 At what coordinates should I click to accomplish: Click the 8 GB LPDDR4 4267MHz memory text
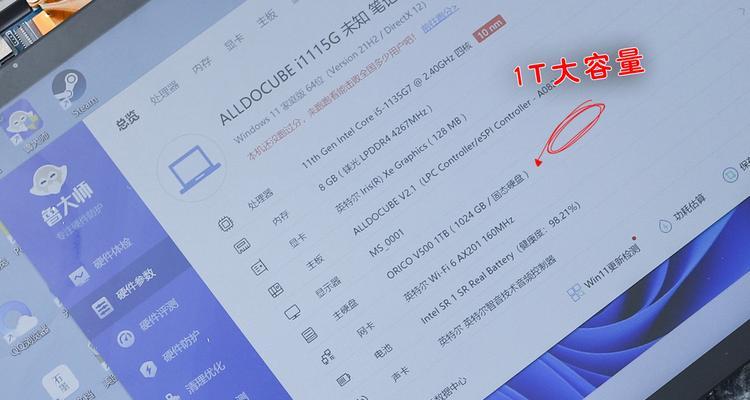[x=377, y=147]
